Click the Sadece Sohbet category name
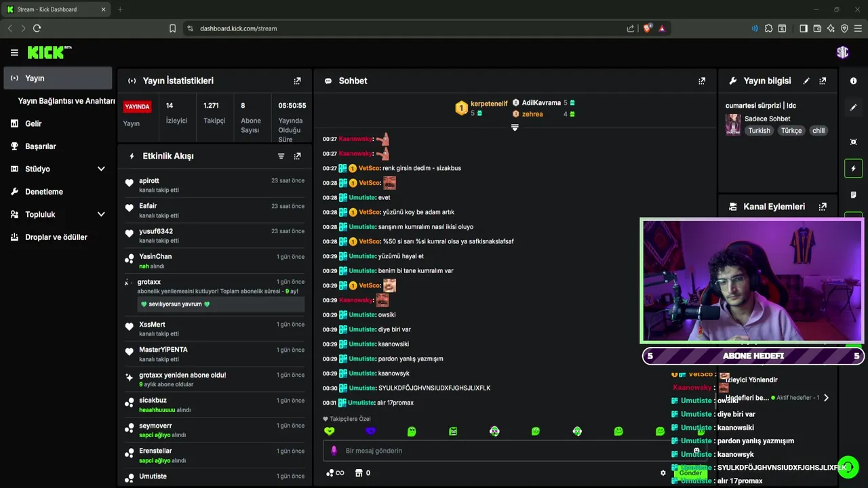Image resolution: width=868 pixels, height=488 pixels. pyautogui.click(x=768, y=119)
